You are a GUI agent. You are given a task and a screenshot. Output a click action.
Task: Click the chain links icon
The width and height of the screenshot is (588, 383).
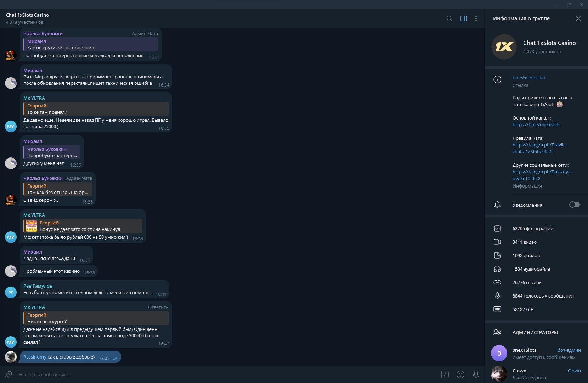[497, 282]
